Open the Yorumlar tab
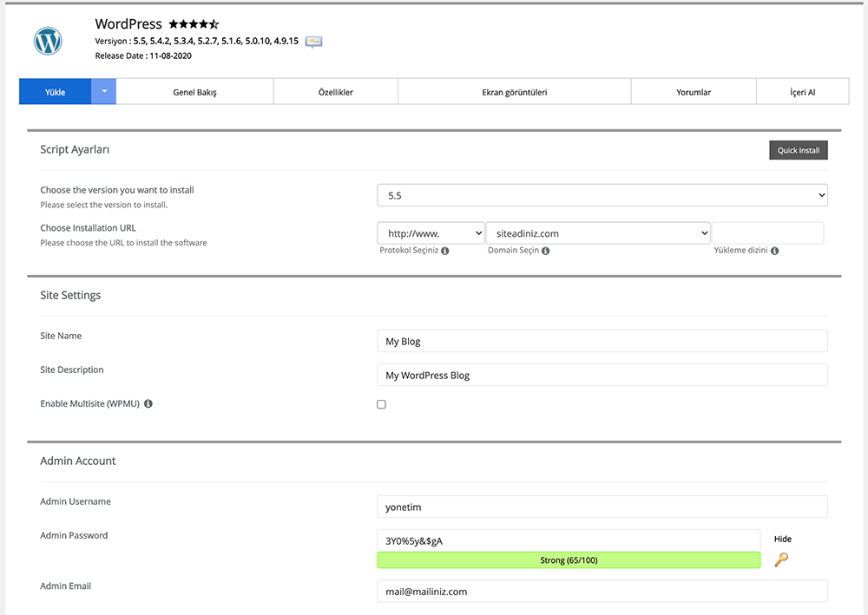 (694, 92)
